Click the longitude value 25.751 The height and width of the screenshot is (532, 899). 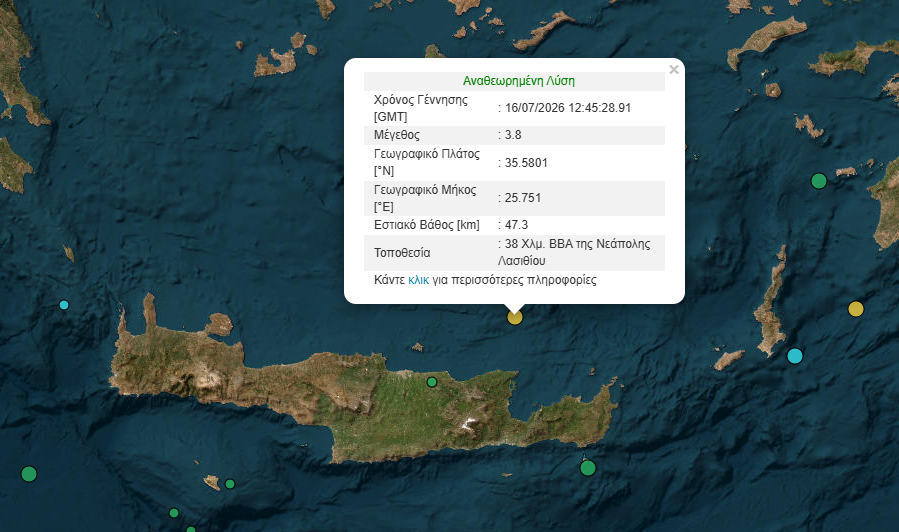[x=522, y=198]
